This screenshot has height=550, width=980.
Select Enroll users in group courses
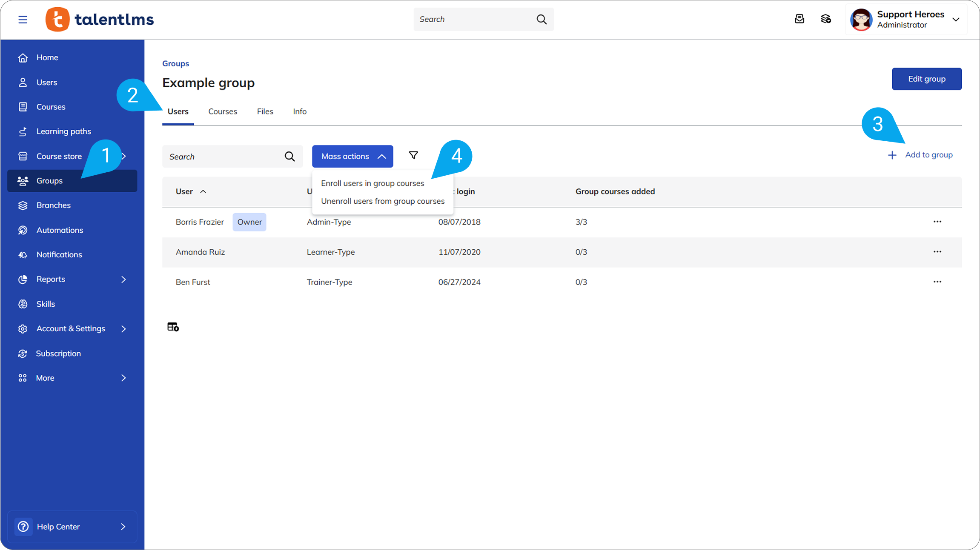pyautogui.click(x=373, y=183)
